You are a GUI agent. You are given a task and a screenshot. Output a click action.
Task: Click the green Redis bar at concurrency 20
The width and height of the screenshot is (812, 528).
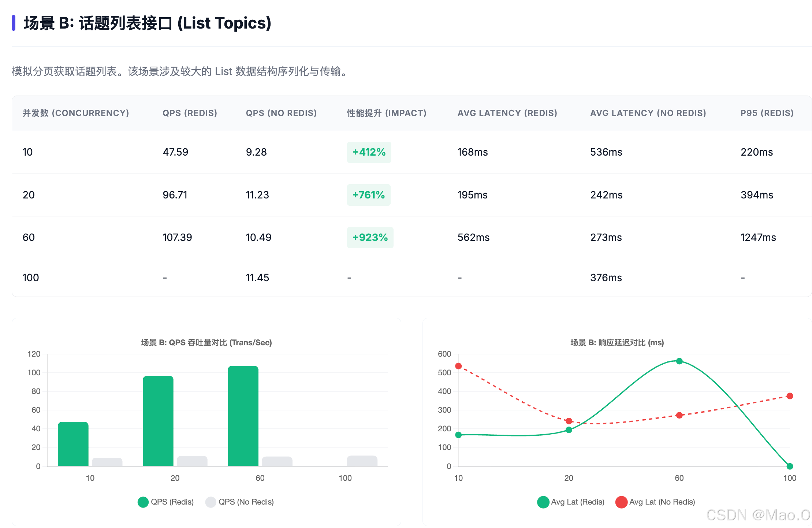158,421
